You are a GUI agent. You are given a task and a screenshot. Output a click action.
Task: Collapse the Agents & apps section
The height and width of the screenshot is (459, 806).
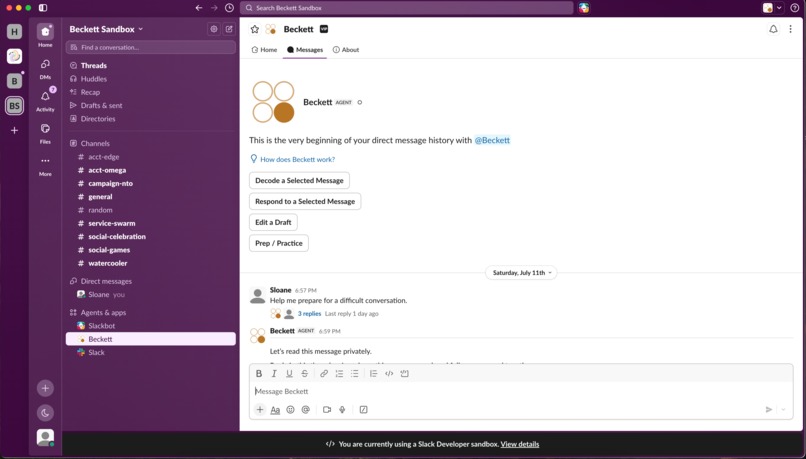point(98,313)
